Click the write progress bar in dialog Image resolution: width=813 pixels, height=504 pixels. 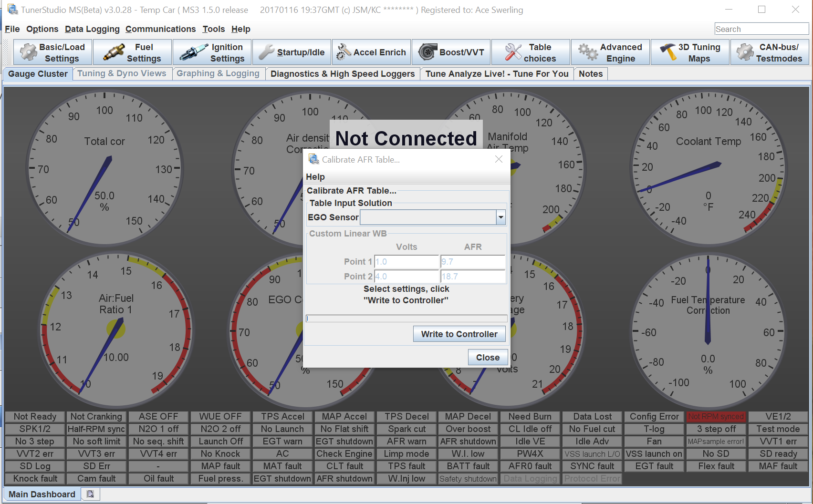(406, 319)
